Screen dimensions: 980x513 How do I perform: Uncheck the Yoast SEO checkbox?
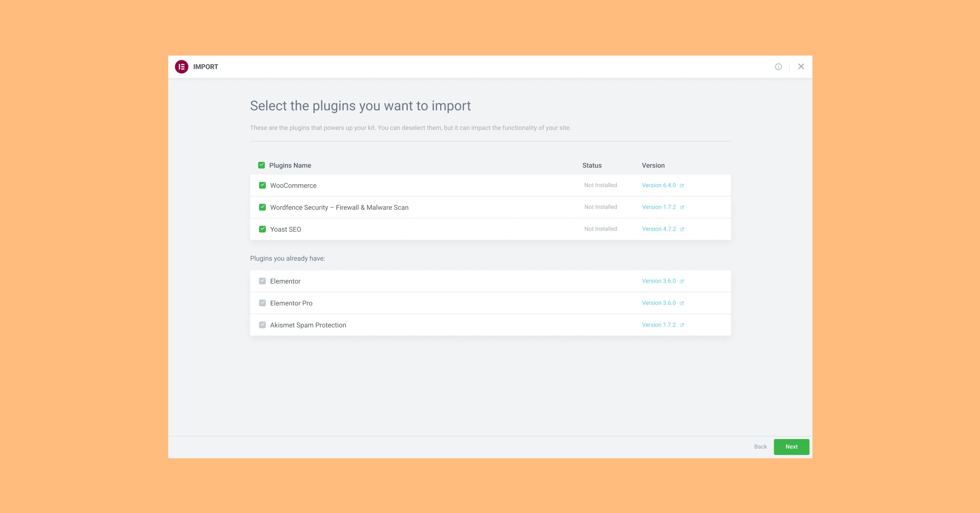pos(262,229)
